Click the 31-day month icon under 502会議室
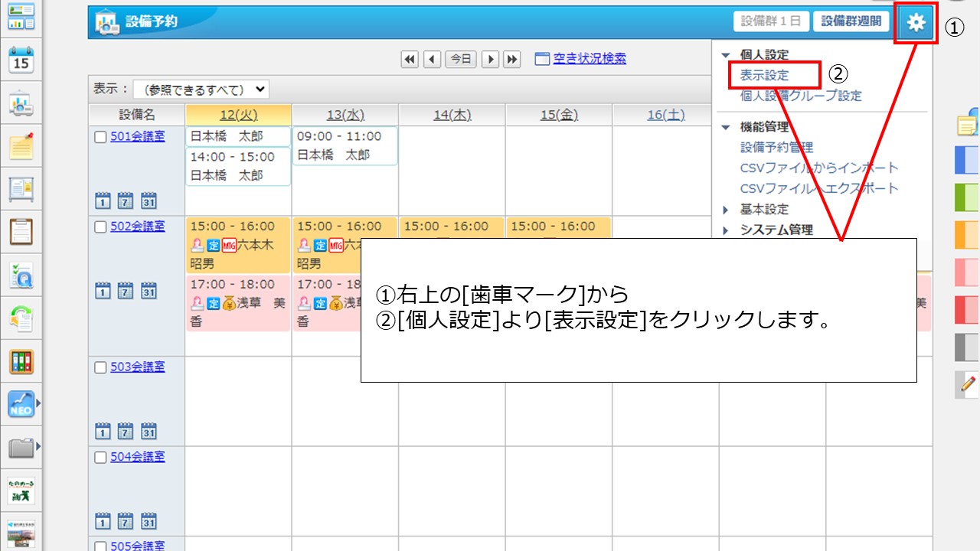 [x=149, y=291]
